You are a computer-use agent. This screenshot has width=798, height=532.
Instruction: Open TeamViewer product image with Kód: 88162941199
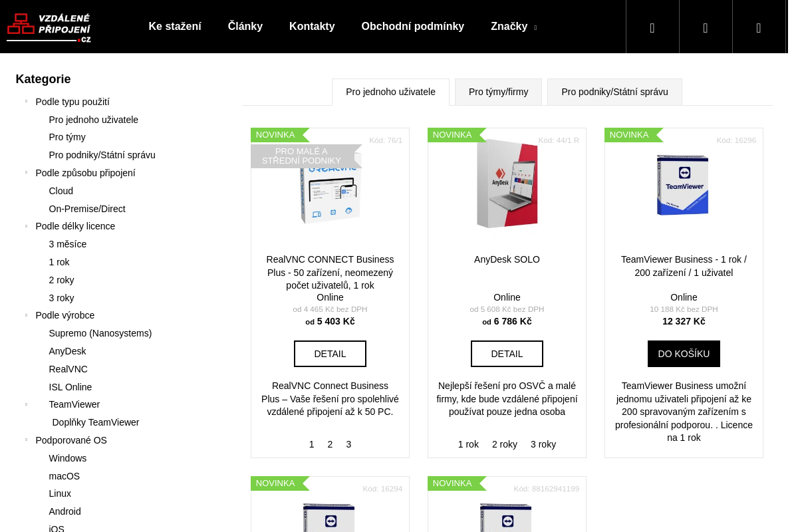pos(507,518)
